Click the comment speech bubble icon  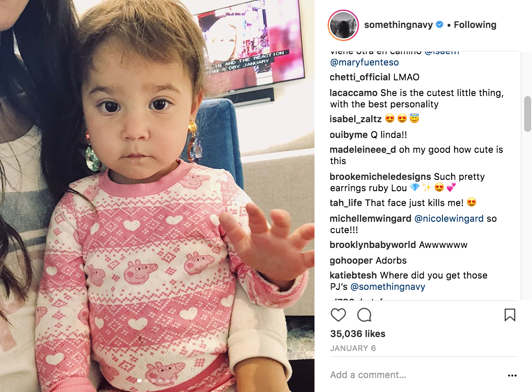coord(364,315)
